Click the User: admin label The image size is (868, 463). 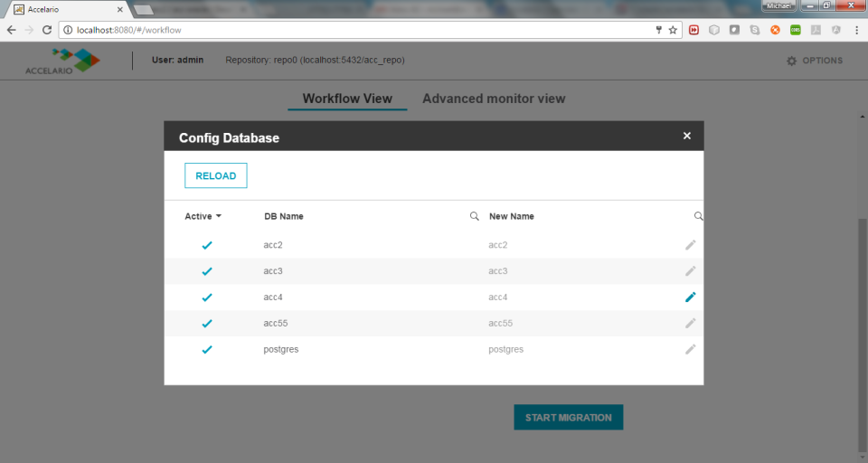pyautogui.click(x=178, y=60)
